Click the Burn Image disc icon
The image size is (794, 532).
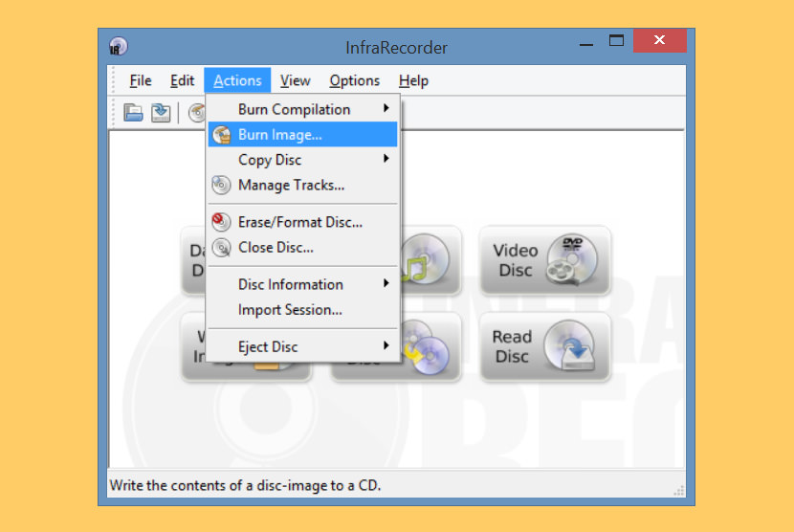point(221,135)
